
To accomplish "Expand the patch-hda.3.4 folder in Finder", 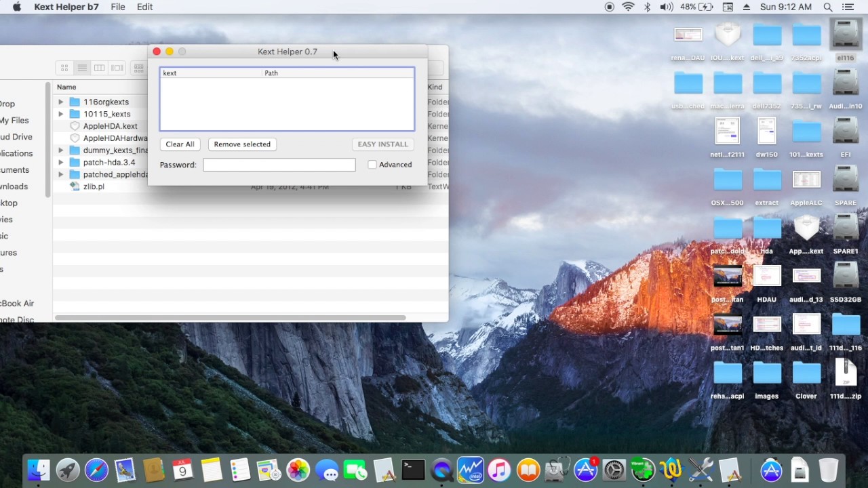I will [61, 163].
